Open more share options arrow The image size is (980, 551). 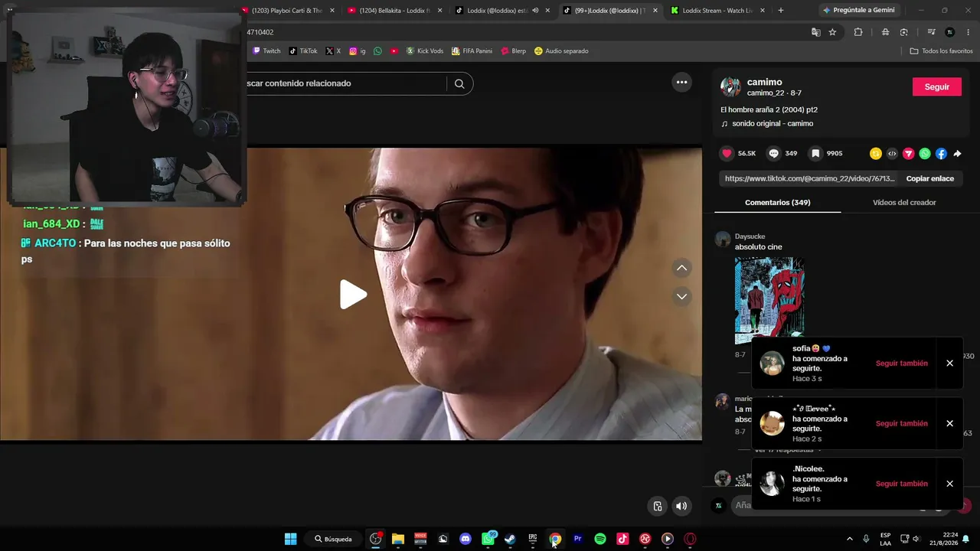pyautogui.click(x=957, y=154)
